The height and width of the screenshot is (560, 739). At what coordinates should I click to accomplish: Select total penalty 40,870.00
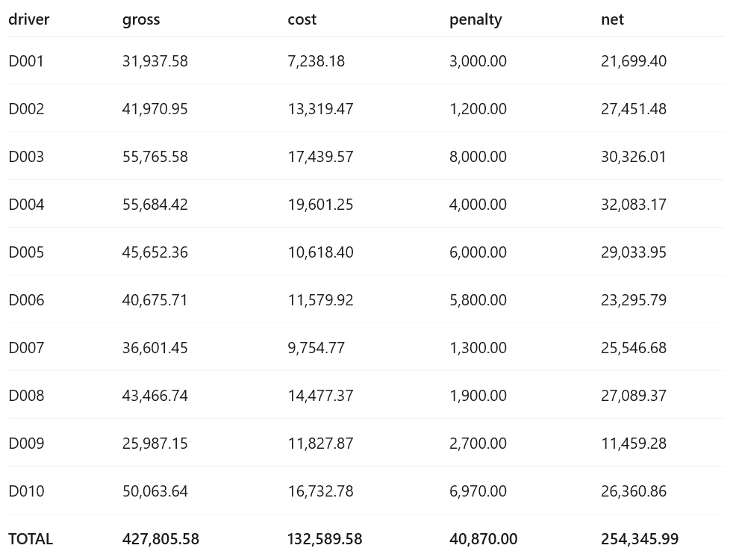pyautogui.click(x=483, y=539)
